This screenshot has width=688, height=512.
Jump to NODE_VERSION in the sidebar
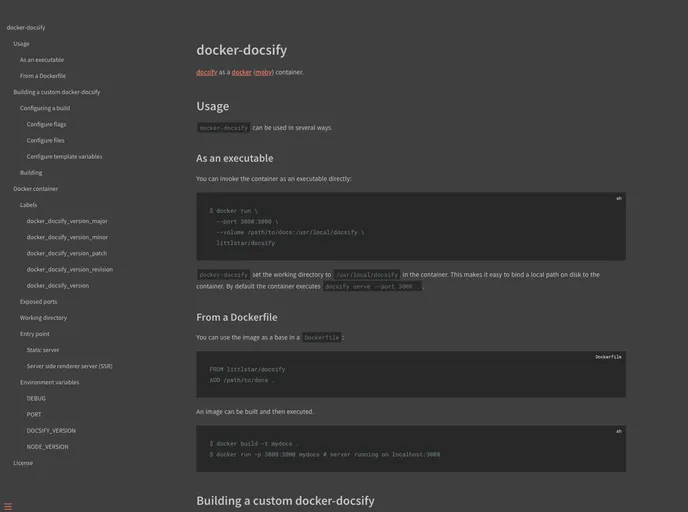[47, 447]
